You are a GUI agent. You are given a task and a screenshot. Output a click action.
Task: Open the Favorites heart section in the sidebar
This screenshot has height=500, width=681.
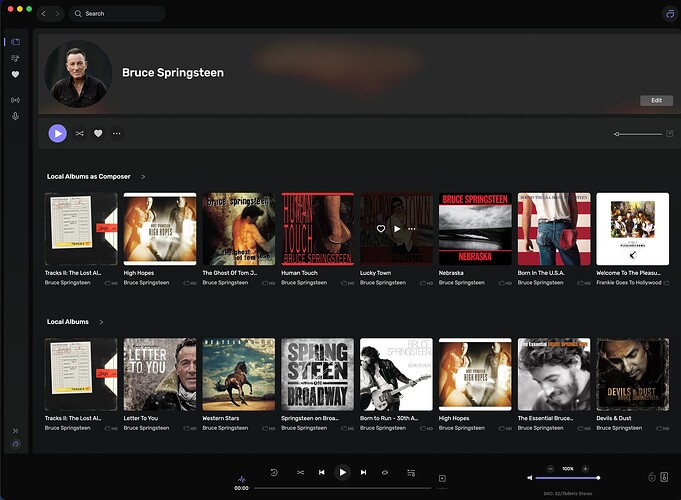coord(15,74)
